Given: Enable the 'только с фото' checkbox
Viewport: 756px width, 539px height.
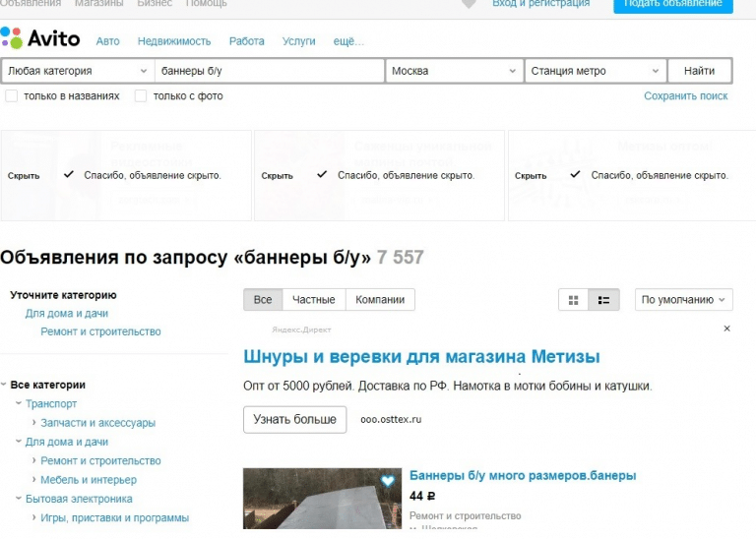Looking at the screenshot, I should (141, 95).
